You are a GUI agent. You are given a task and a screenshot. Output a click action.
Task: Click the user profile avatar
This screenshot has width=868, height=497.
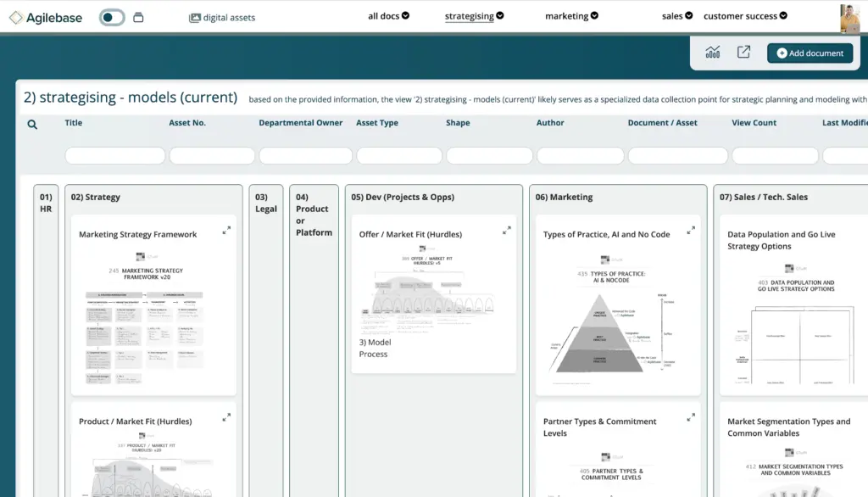pyautogui.click(x=849, y=18)
